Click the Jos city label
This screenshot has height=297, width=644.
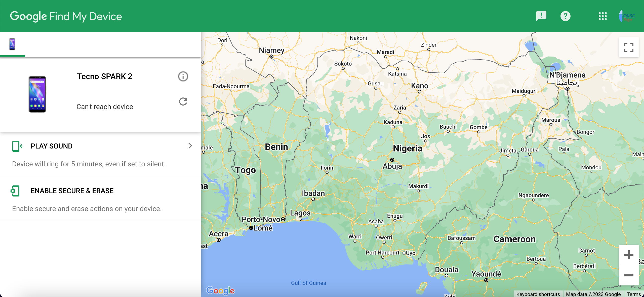point(426,136)
